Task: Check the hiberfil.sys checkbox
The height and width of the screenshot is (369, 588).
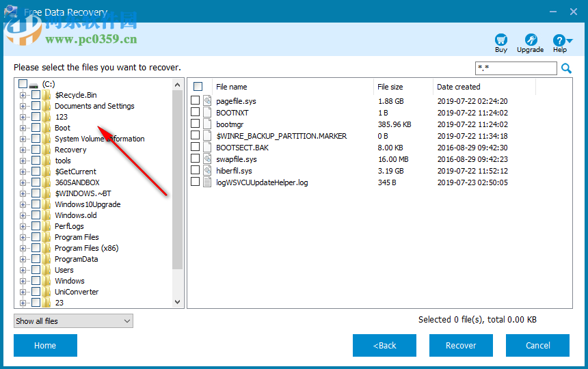Action: 195,169
